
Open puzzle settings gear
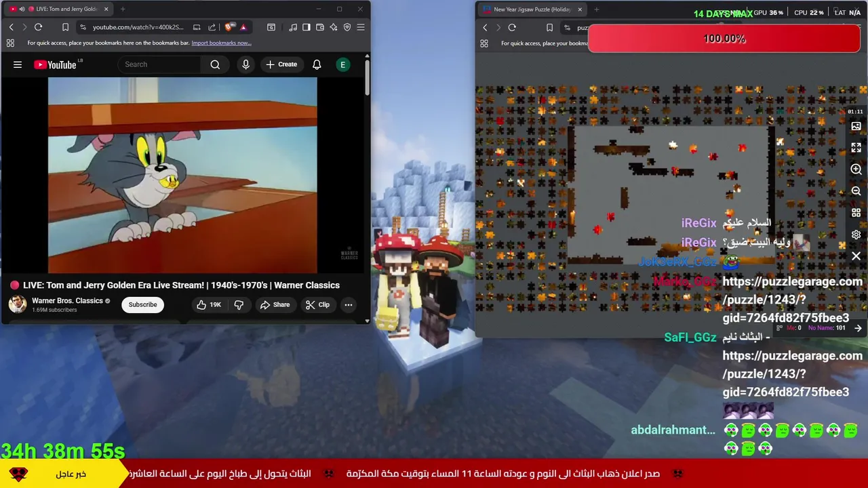coord(856,235)
